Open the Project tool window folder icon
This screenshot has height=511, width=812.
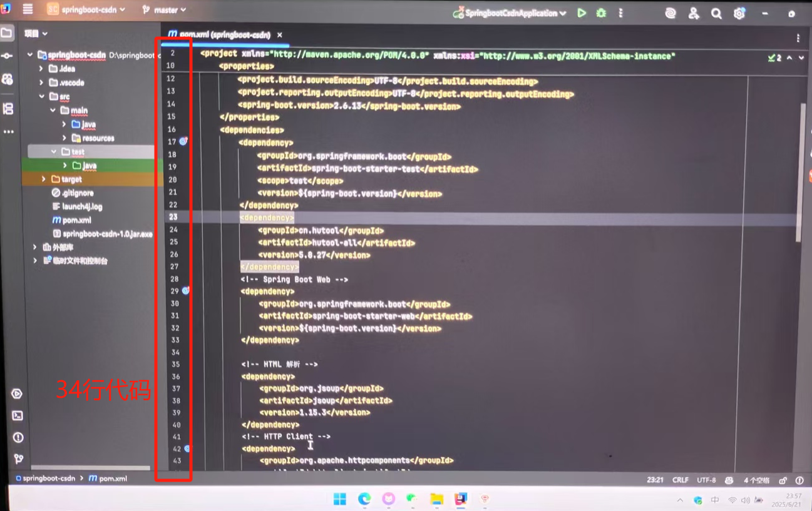point(7,33)
